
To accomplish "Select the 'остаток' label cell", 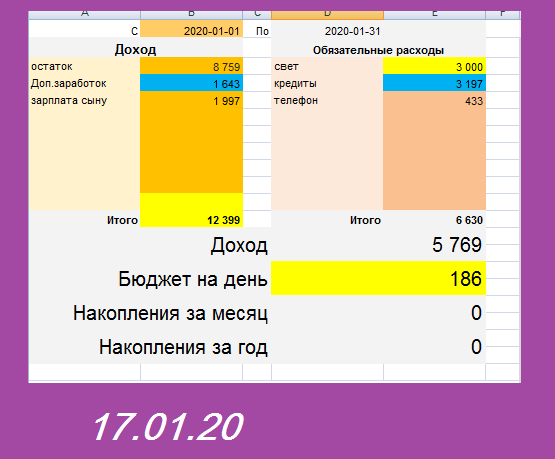I will pyautogui.click(x=85, y=66).
